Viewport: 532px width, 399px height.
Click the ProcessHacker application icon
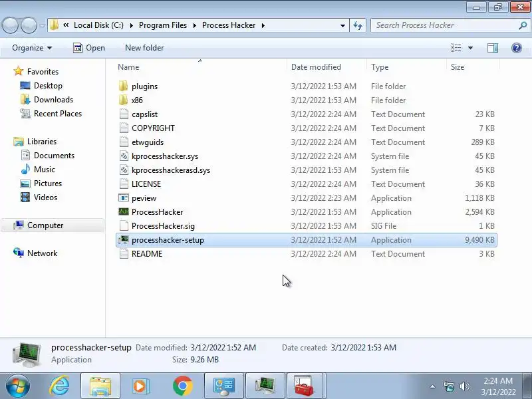click(x=124, y=211)
